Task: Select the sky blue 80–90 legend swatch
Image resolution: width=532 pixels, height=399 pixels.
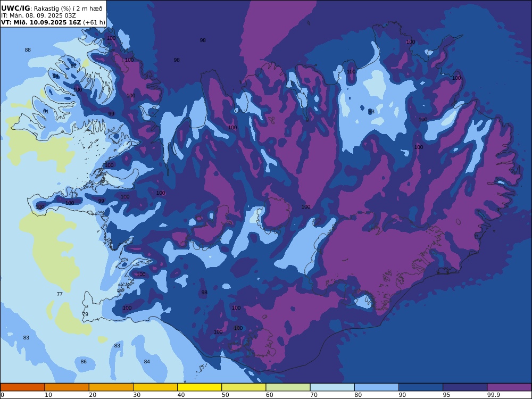Action: coord(377,387)
